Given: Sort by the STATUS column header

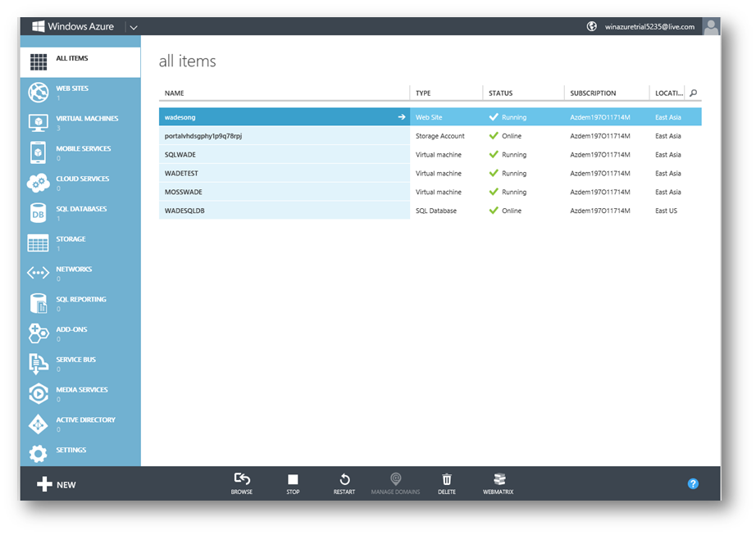Looking at the screenshot, I should click(x=500, y=93).
